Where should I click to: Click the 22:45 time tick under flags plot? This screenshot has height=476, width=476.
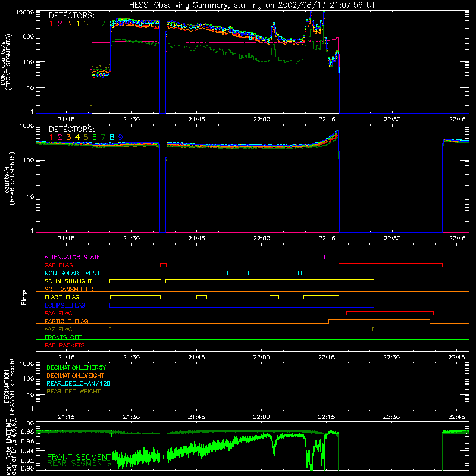coord(456,358)
